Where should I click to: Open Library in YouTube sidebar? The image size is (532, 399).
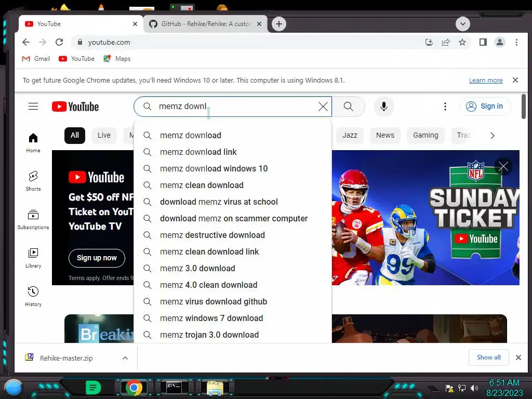pyautogui.click(x=33, y=258)
